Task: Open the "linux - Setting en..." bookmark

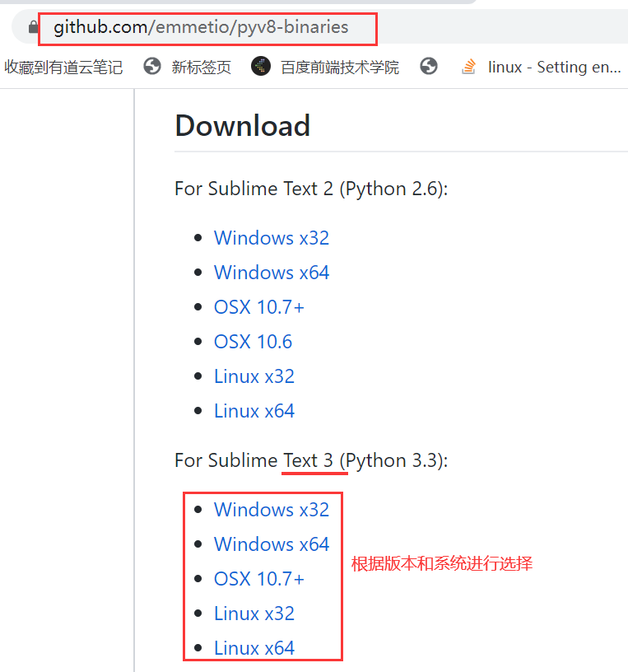Action: coord(554,68)
